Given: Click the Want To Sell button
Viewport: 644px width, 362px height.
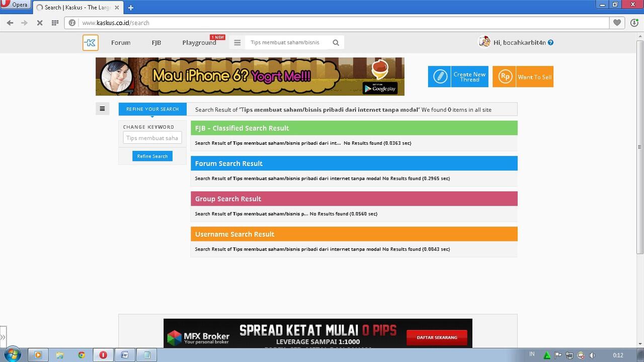Looking at the screenshot, I should pos(523,76).
